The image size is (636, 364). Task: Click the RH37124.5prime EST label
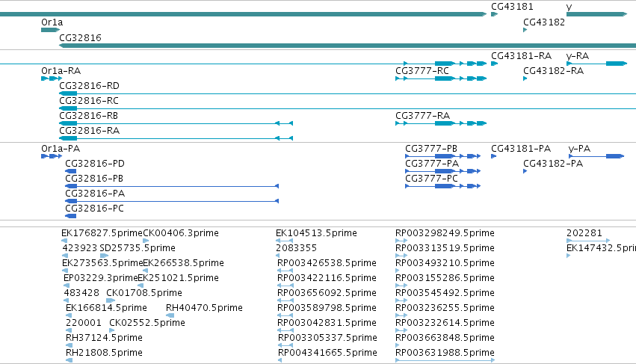[104, 338]
